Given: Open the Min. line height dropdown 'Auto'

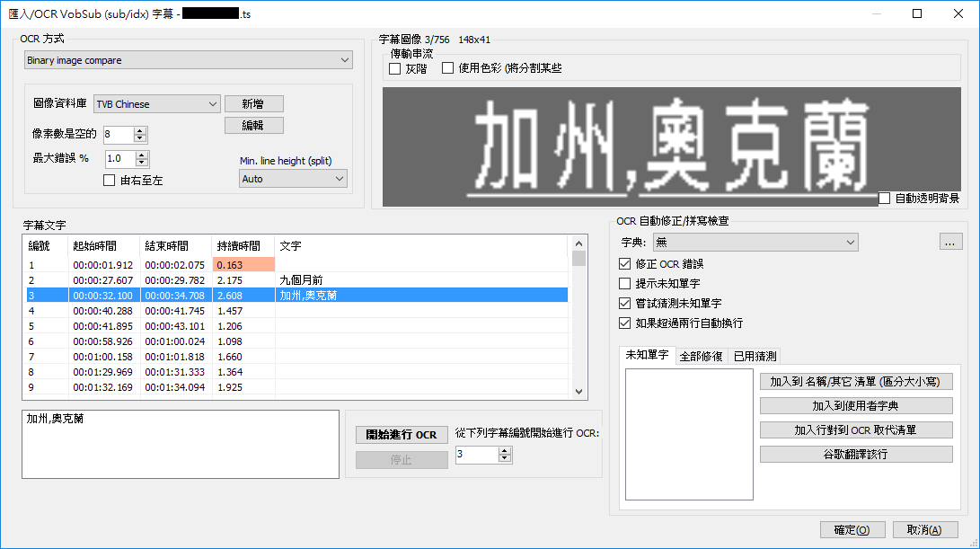Looking at the screenshot, I should 293,179.
